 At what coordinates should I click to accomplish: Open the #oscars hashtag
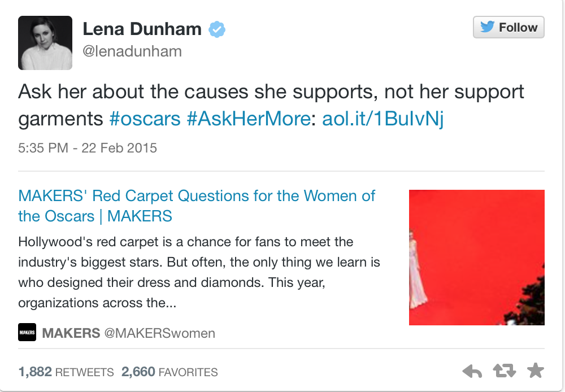point(145,119)
